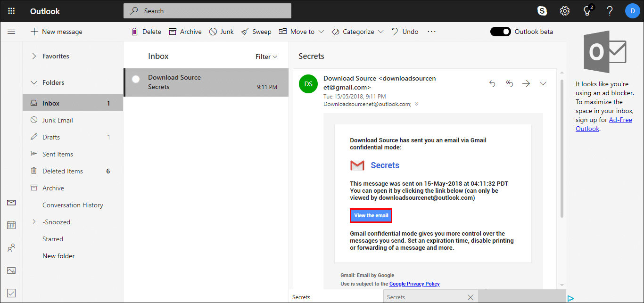Image resolution: width=644 pixels, height=303 pixels.
Task: Open Sweep for this sender
Action: pos(256,32)
